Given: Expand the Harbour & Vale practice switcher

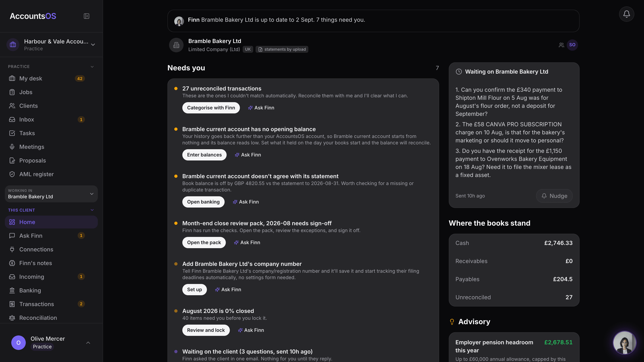Looking at the screenshot, I should [x=51, y=45].
